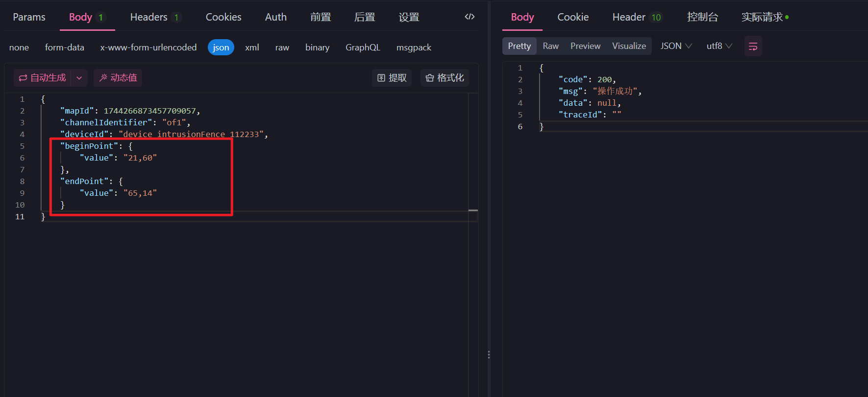Open the 实际请求 tab
868x397 pixels.
[x=765, y=17]
